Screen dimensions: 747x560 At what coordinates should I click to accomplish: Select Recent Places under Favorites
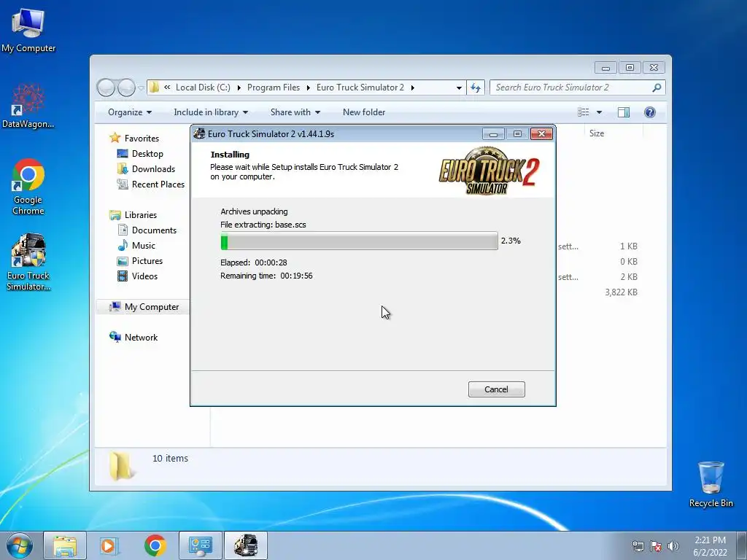(x=158, y=184)
